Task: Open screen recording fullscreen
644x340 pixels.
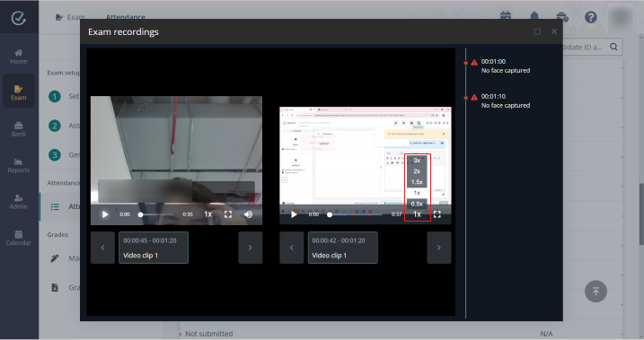Action: (x=437, y=214)
